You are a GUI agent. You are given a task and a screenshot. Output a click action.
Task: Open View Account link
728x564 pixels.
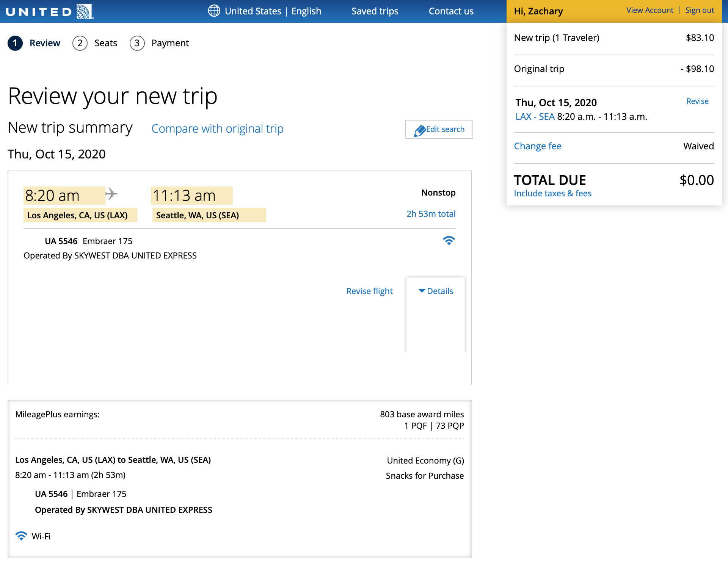650,10
